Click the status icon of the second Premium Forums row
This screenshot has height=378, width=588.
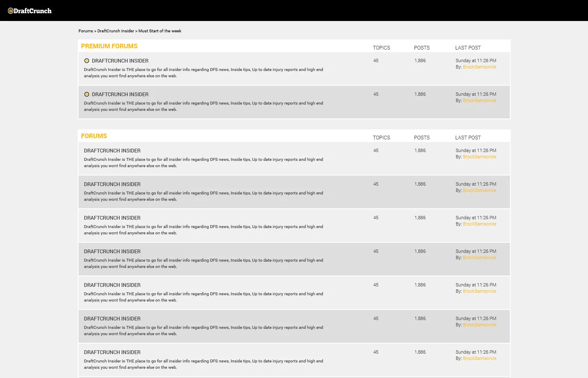coord(87,94)
